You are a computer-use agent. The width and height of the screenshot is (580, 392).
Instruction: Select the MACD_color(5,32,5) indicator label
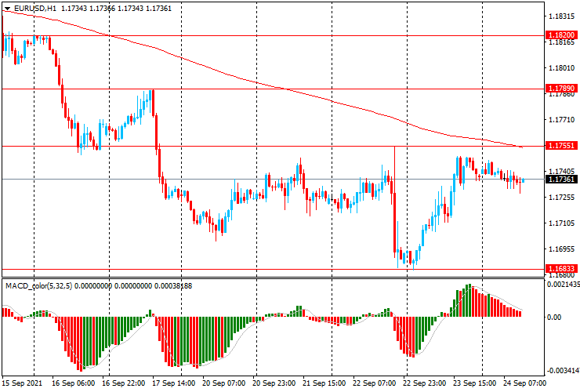tap(39, 285)
